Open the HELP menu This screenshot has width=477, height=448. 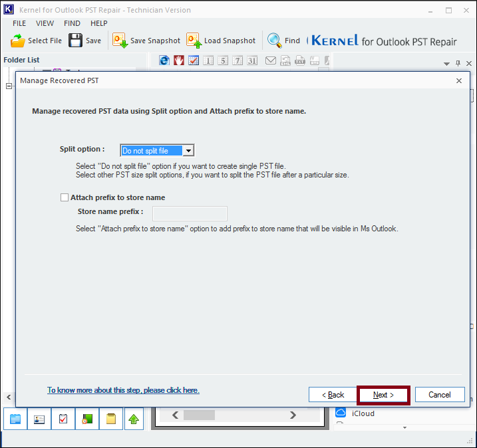point(99,23)
